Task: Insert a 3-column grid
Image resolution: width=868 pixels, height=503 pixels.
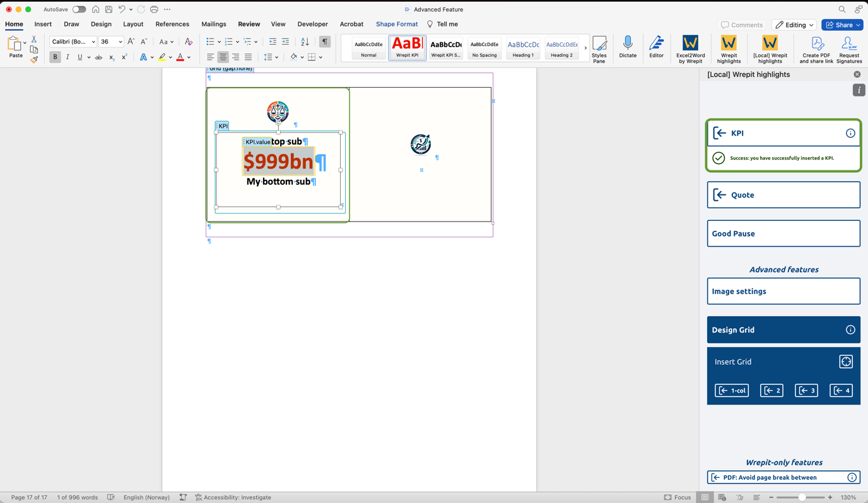Action: point(806,391)
